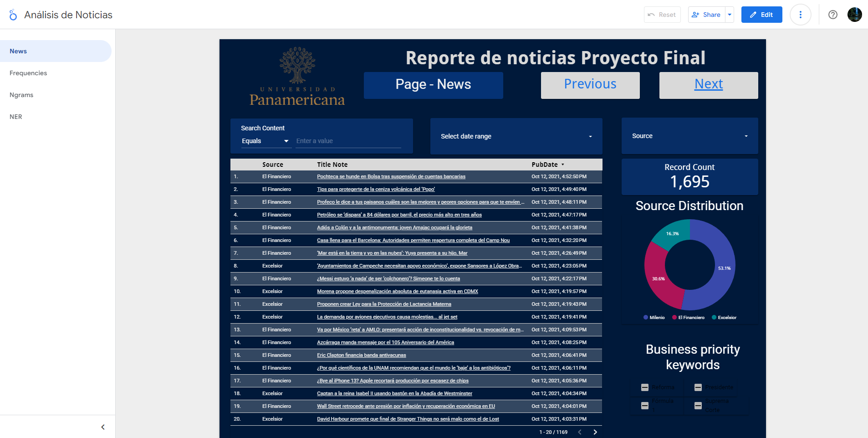868x438 pixels.
Task: Click the user account avatar
Action: click(x=854, y=15)
